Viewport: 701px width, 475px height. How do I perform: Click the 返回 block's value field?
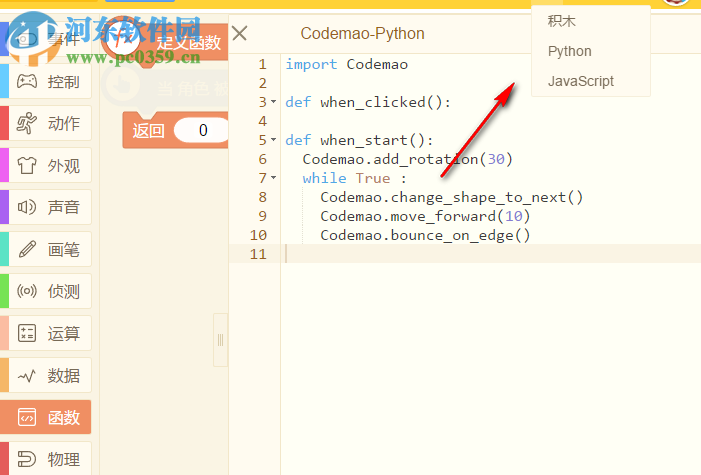[x=202, y=130]
